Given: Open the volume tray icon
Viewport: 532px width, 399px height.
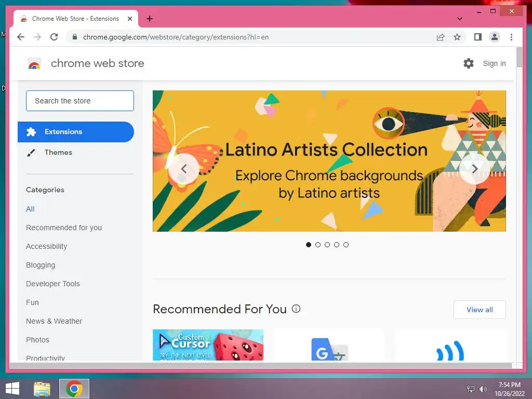Looking at the screenshot, I should tap(483, 389).
